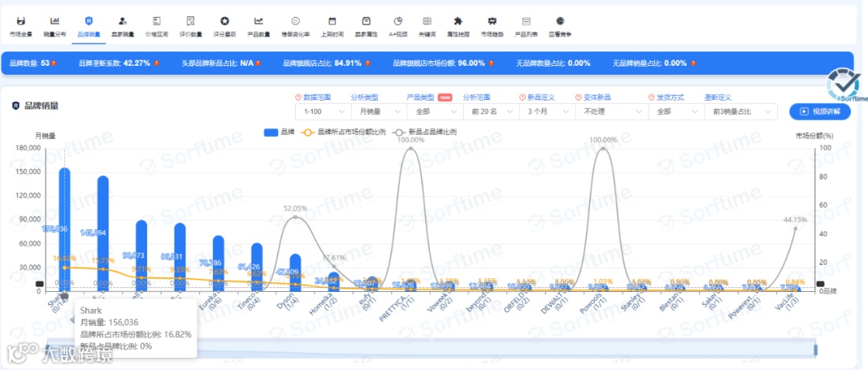This screenshot has width=868, height=370.
Task: Open the 分析范围 前20名 dropdown
Action: tap(491, 111)
